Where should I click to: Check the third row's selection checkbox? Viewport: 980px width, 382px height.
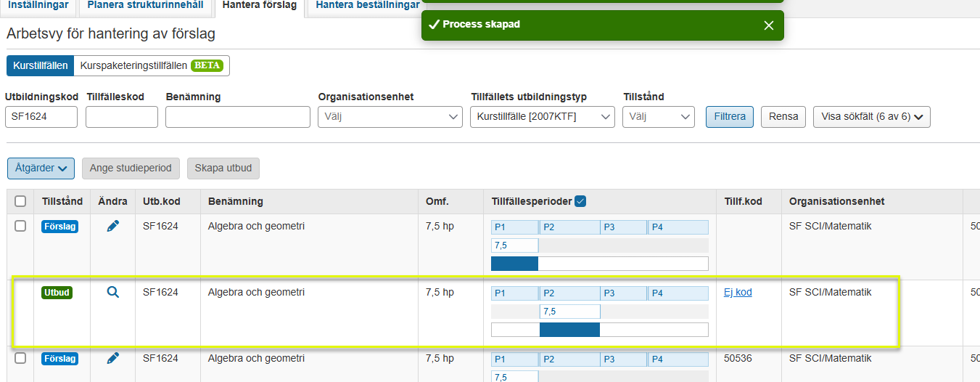click(20, 358)
